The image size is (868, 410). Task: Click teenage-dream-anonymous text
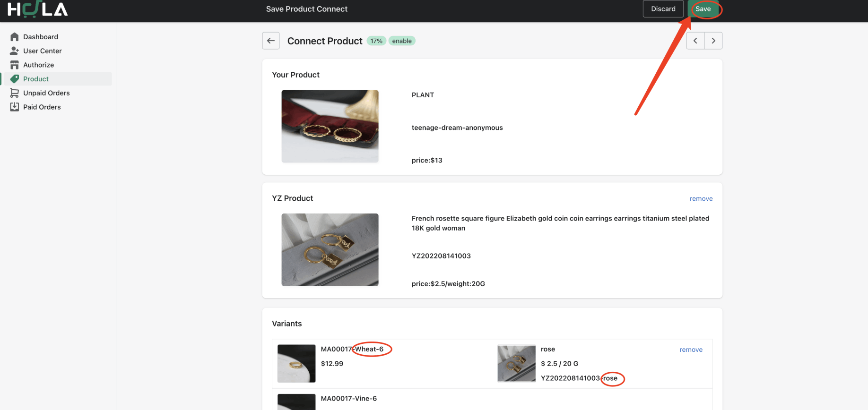coord(457,128)
